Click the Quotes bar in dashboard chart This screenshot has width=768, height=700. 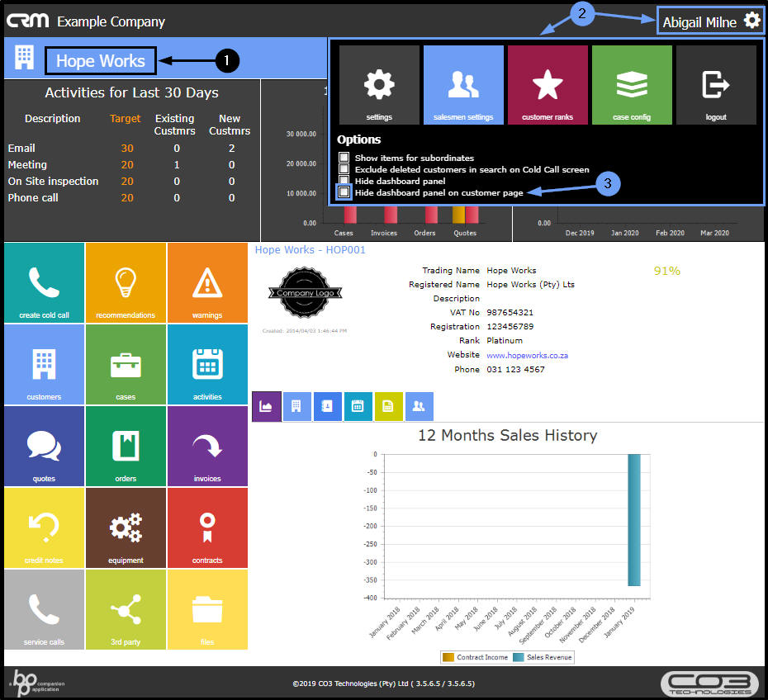coord(465,215)
